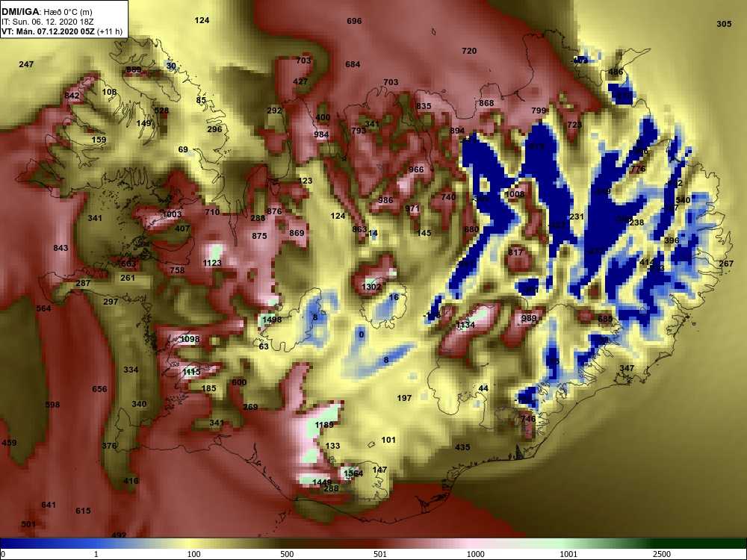The width and height of the screenshot is (747, 560).
Task: Click the map value '817'
Action: 515,252
